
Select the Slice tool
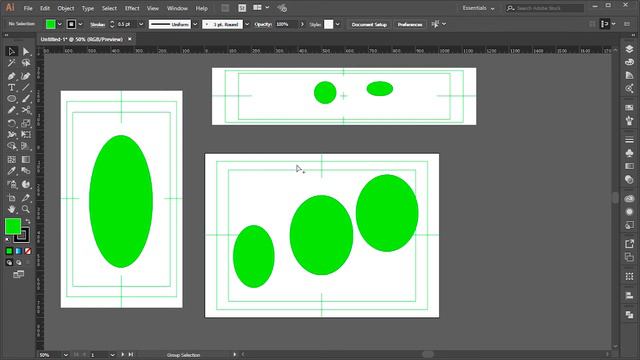coord(26,198)
